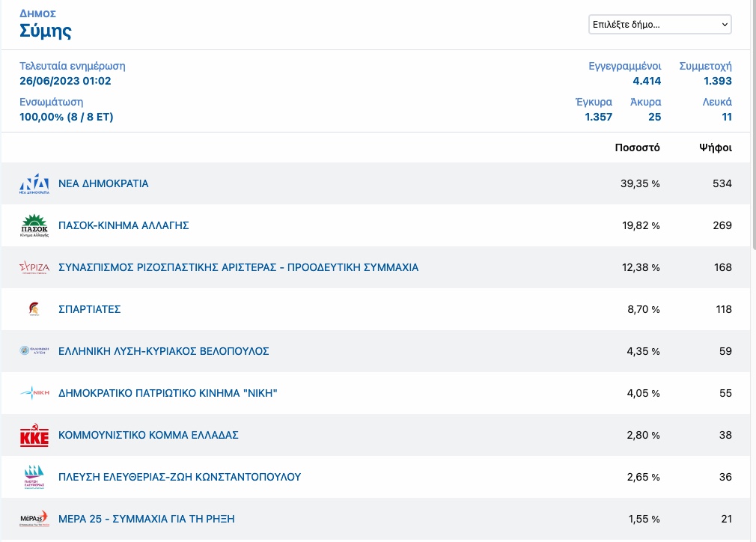Click the 39,35 % percentage
Image resolution: width=756 pixels, height=542 pixels.
(x=640, y=183)
